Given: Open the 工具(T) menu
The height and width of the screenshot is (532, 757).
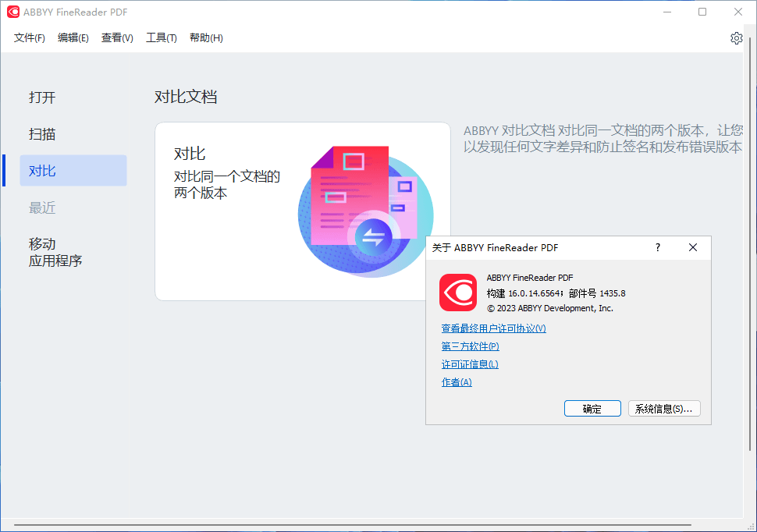Looking at the screenshot, I should [162, 38].
